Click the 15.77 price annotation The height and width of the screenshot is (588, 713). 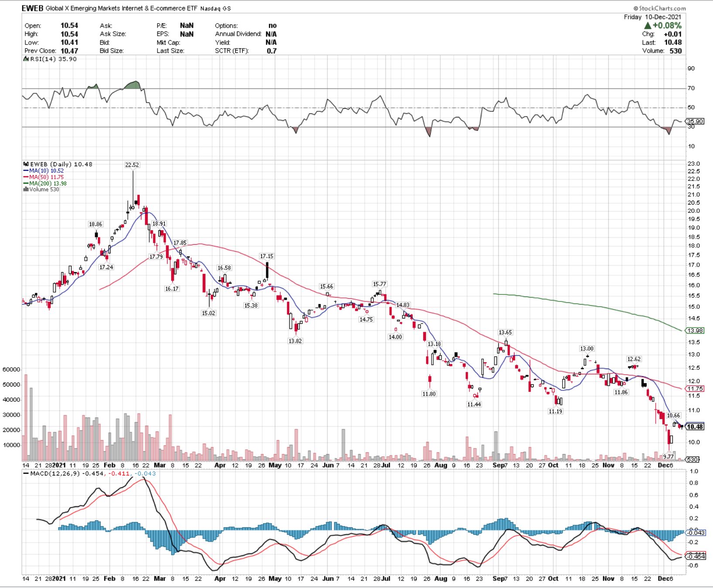[380, 284]
